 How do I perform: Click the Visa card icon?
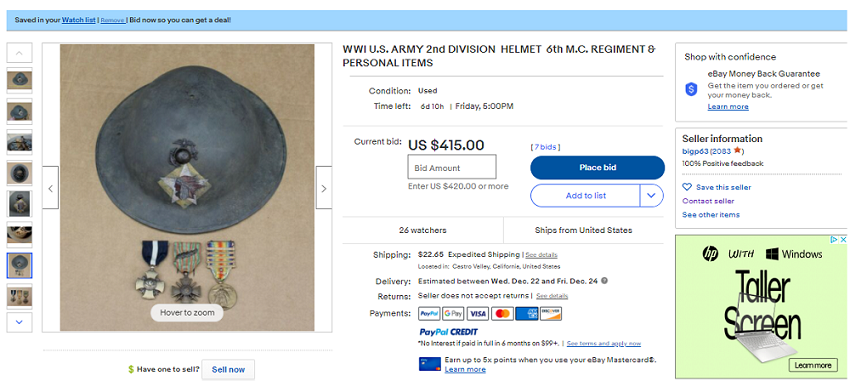tap(478, 313)
